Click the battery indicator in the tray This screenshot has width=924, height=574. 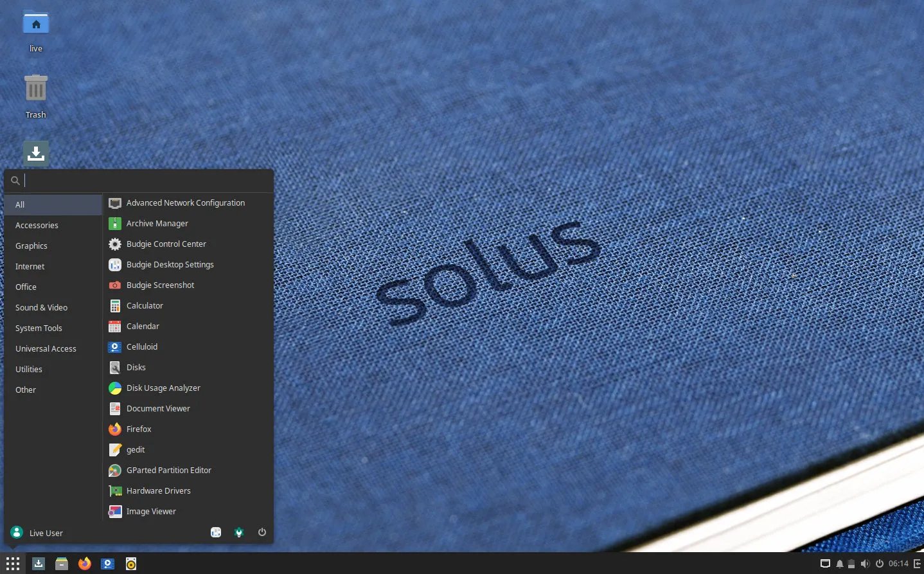851,564
